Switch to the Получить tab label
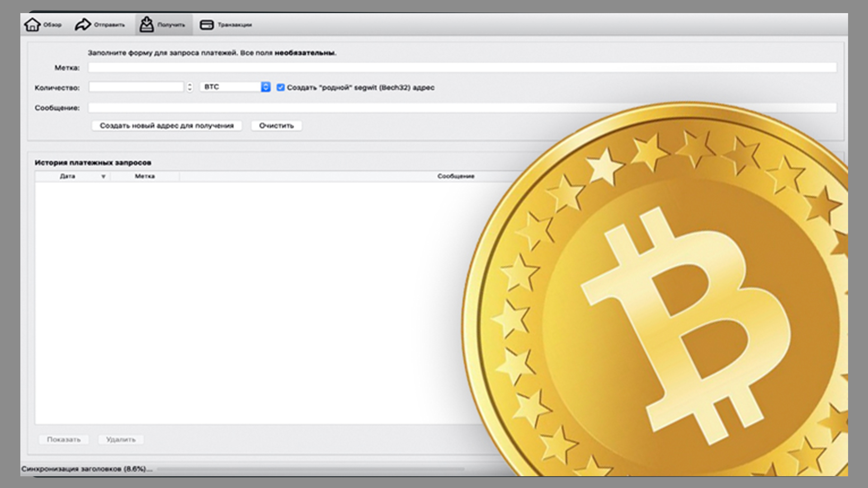Viewport: 868px width, 488px height. pyautogui.click(x=171, y=25)
